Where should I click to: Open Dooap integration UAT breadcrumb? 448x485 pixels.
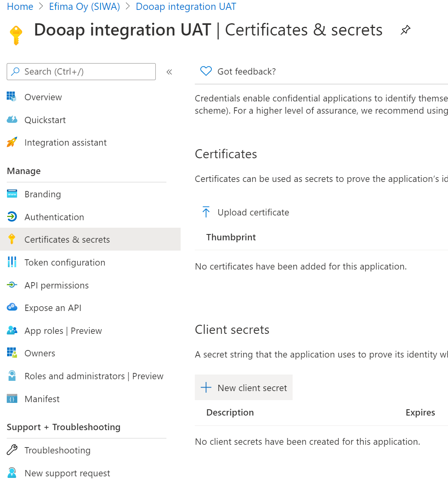(x=186, y=7)
